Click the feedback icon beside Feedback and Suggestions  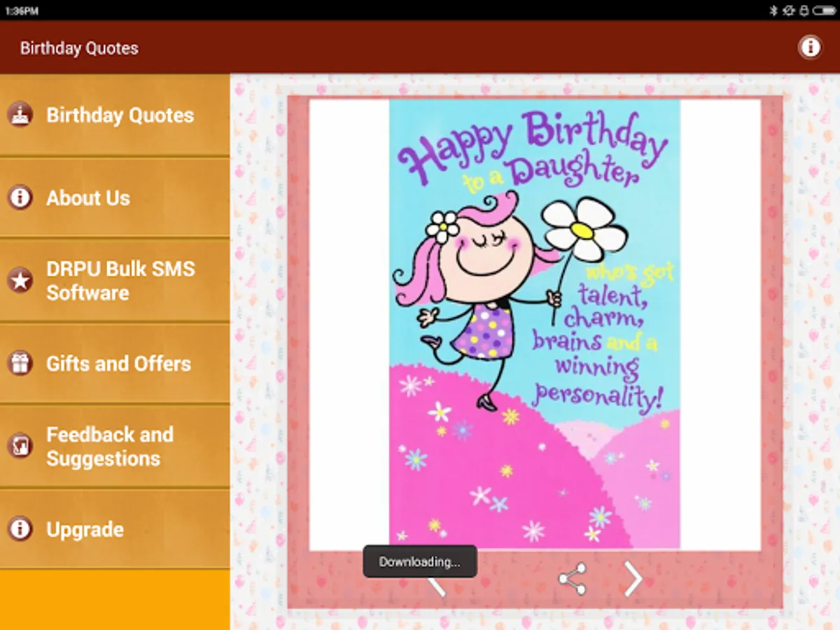[20, 446]
